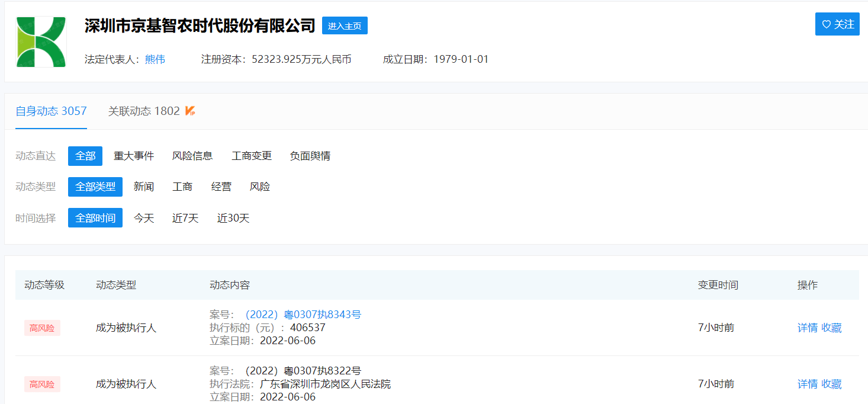Choose 经营 as the 动态类型

pos(221,187)
